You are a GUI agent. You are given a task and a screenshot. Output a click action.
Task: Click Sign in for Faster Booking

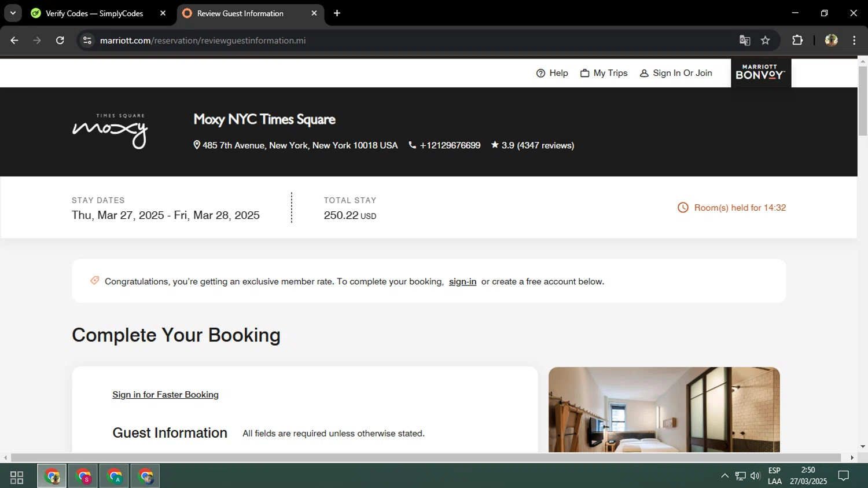(165, 395)
